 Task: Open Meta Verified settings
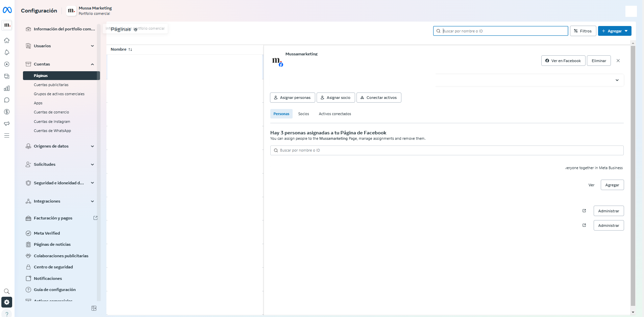point(43,233)
